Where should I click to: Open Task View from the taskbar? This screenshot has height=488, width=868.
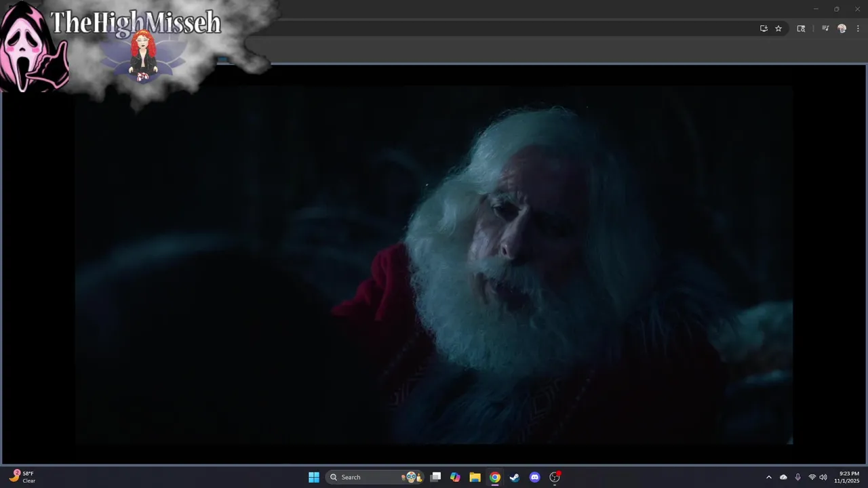(436, 477)
